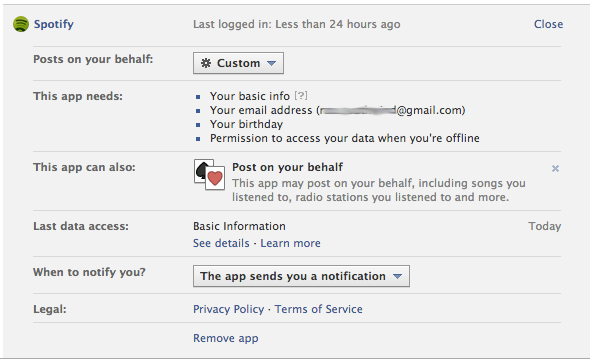Open the Terms of Service link
This screenshot has width=590, height=361.
[x=318, y=309]
